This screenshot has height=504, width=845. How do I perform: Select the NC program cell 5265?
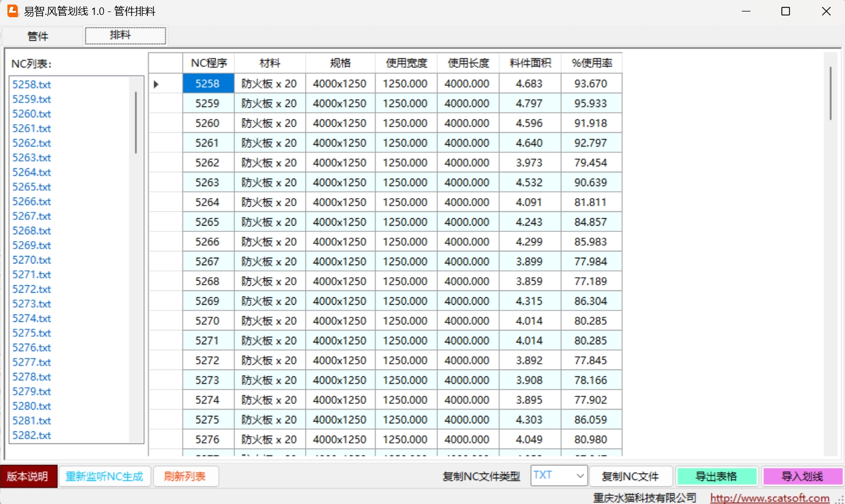coord(208,222)
